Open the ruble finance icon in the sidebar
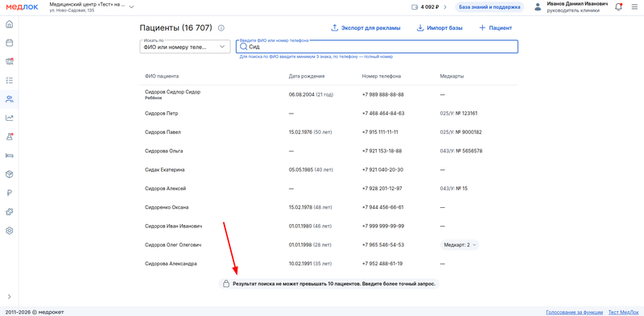 tap(9, 193)
